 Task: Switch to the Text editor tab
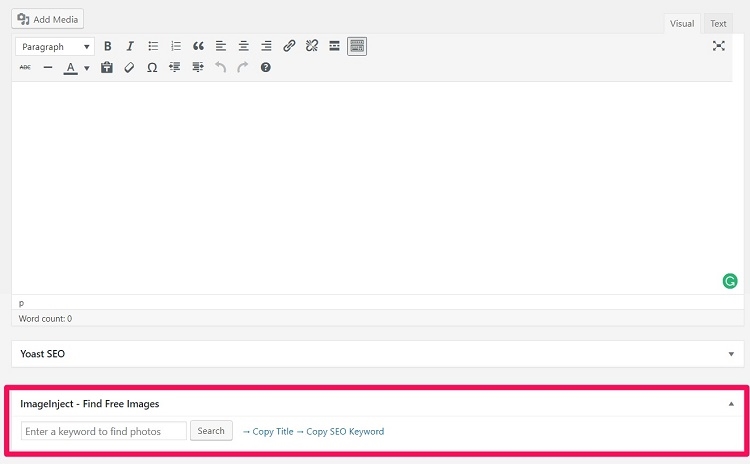[718, 24]
